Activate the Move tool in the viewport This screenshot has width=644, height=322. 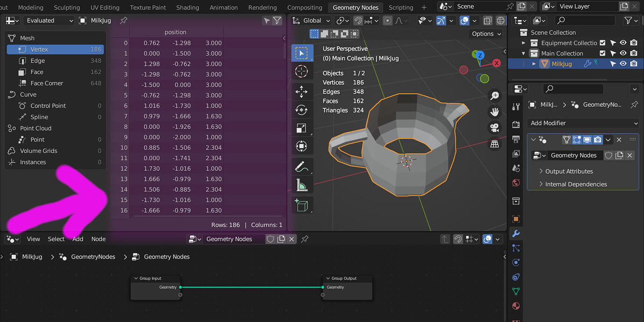tap(301, 91)
